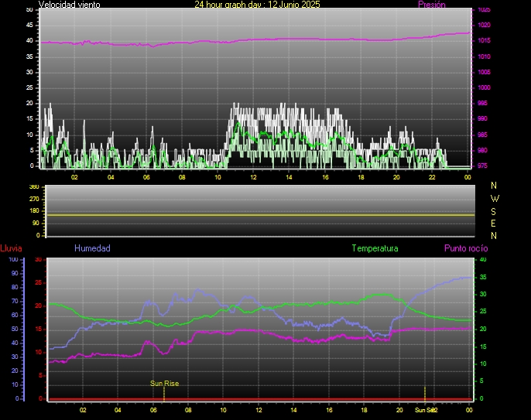
Task: Click the '04' hour label under humidity graph
Action: 118,410
